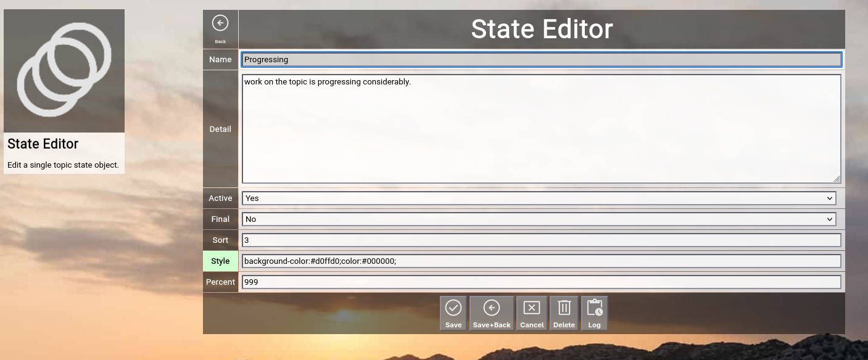868x360 pixels.
Task: Expand the Final dropdown showing No
Action: tap(539, 219)
